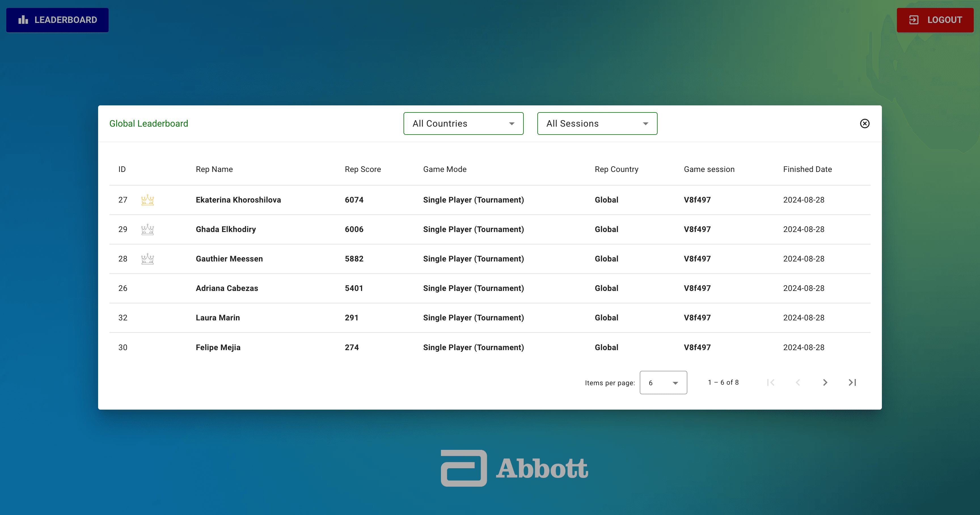Viewport: 980px width, 515px height.
Task: Click the previous page pagination arrow
Action: [x=798, y=382]
